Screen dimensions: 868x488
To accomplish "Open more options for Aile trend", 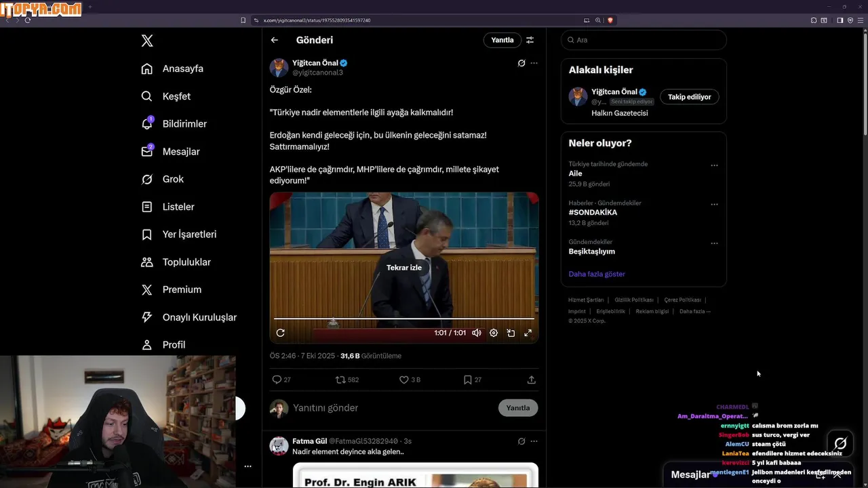I will (x=714, y=165).
